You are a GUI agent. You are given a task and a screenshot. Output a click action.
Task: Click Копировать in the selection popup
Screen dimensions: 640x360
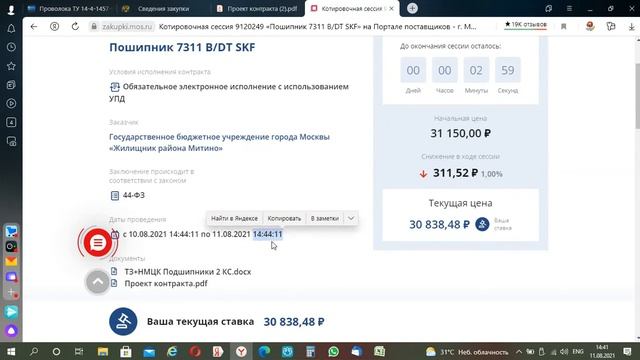pyautogui.click(x=284, y=218)
